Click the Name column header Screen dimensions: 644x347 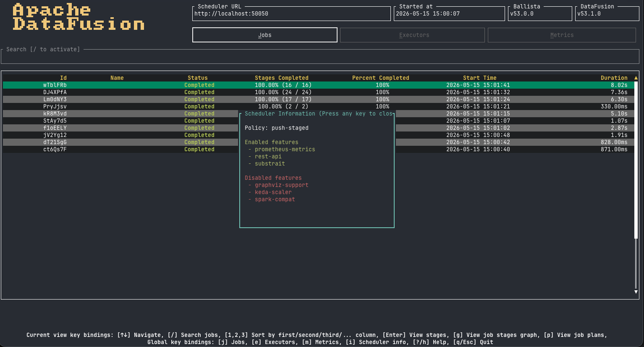(117, 78)
